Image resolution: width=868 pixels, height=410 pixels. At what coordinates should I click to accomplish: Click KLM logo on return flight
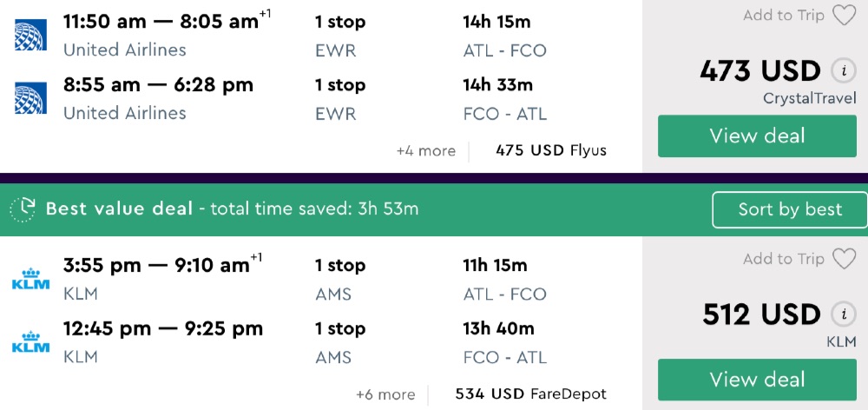pyautogui.click(x=30, y=342)
